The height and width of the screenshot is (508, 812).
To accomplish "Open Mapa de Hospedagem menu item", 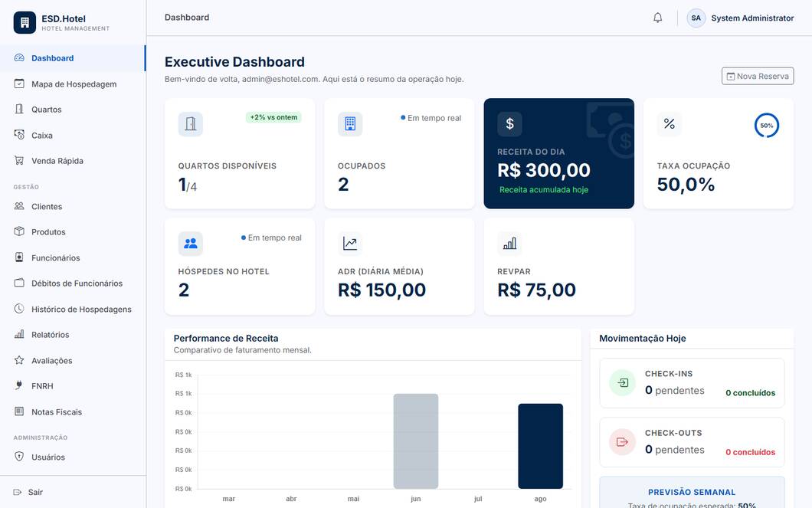I will pyautogui.click(x=73, y=84).
